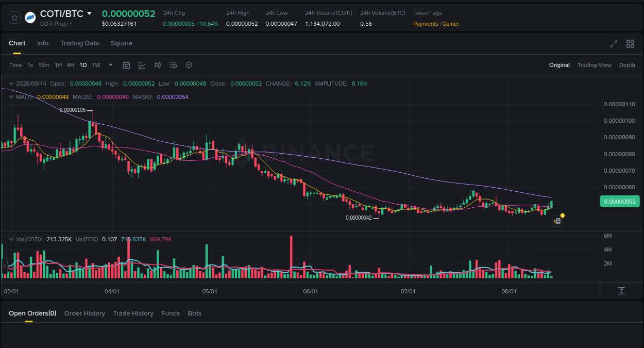
Task: Collapse the Volume panel via its chevron
Action: pyautogui.click(x=10, y=239)
